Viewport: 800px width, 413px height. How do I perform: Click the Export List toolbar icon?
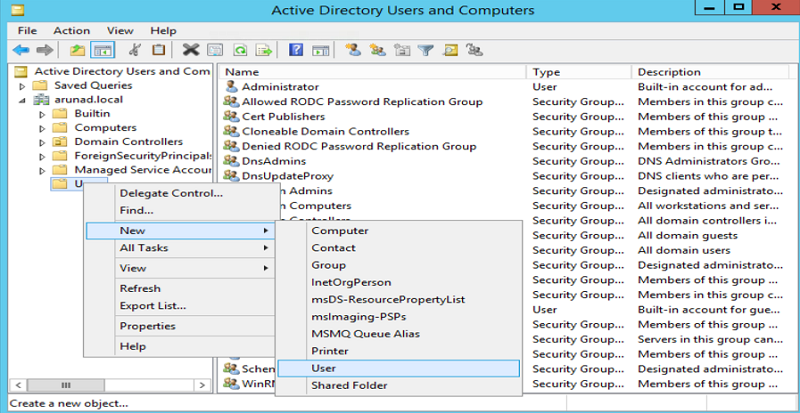pos(264,50)
